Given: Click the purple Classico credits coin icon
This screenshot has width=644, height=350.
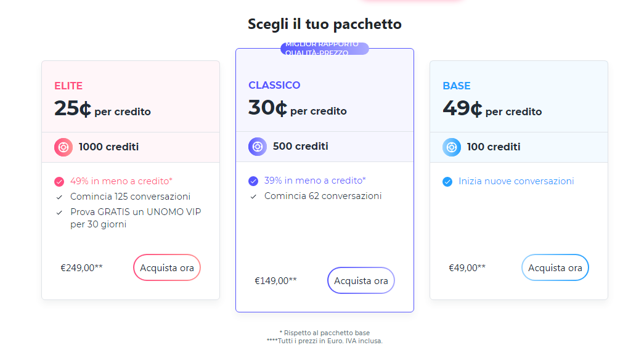Looking at the screenshot, I should click(258, 147).
